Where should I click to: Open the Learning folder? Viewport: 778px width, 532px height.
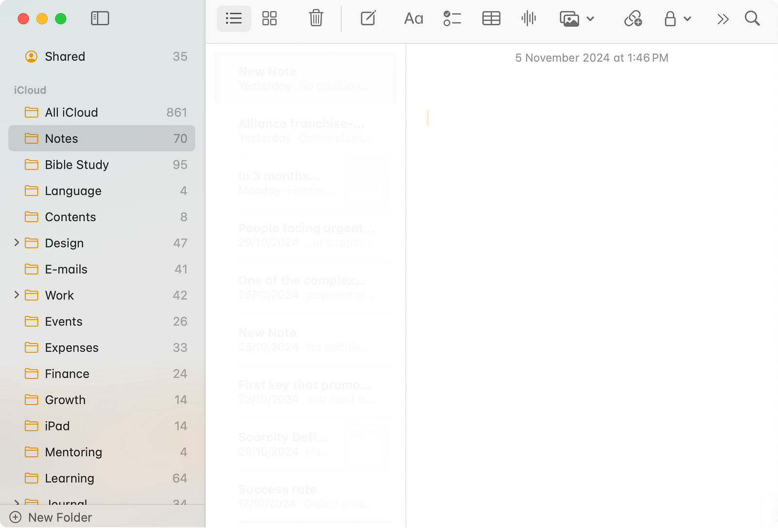coord(102,478)
